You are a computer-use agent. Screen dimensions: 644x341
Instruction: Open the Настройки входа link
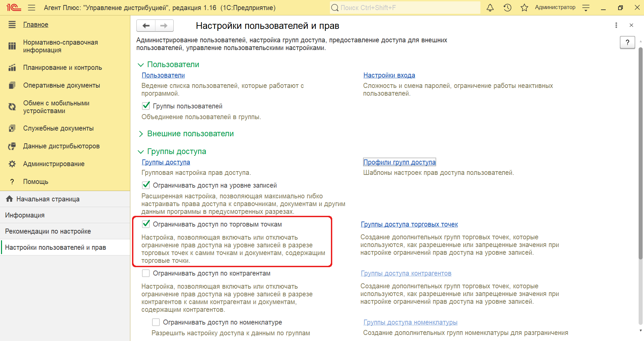(x=389, y=75)
